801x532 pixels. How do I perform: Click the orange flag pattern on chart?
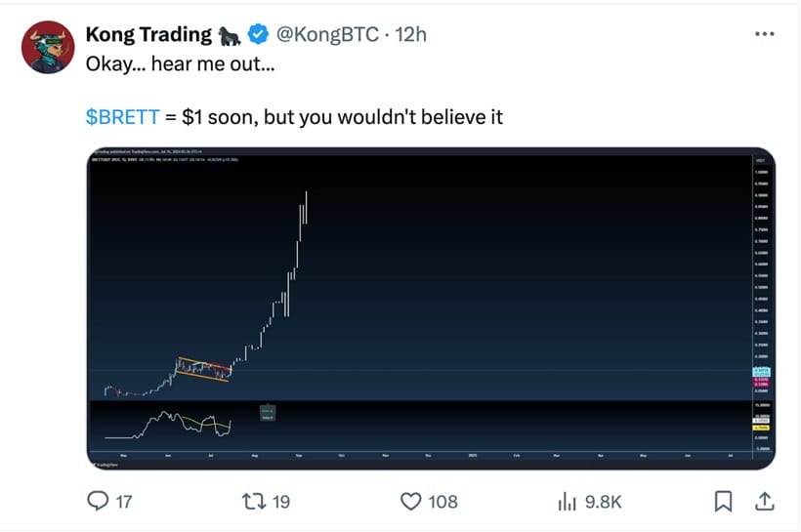203,369
